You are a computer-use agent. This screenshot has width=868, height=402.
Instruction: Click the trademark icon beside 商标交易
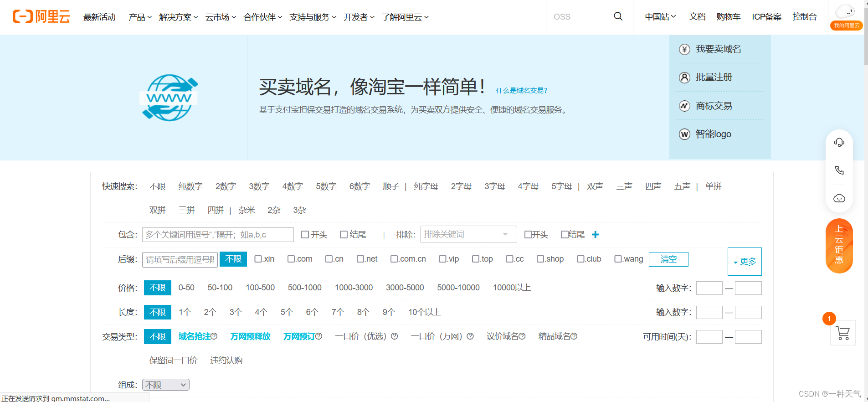[684, 106]
